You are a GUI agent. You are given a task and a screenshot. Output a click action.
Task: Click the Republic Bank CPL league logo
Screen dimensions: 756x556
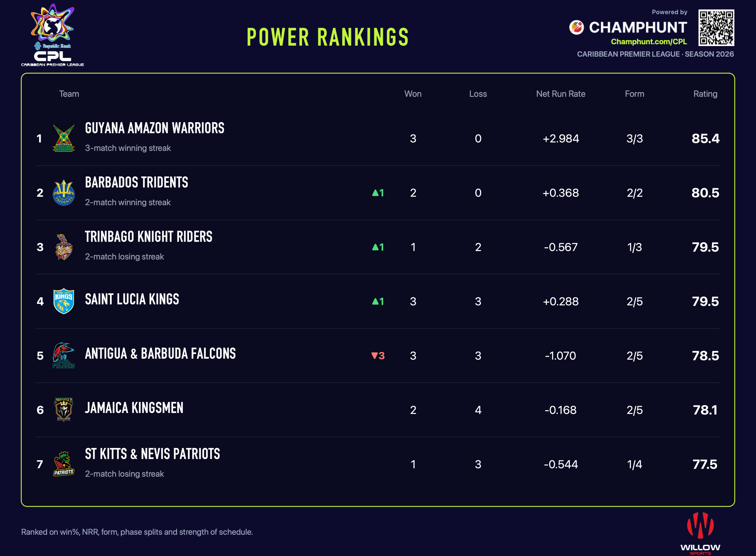click(53, 35)
